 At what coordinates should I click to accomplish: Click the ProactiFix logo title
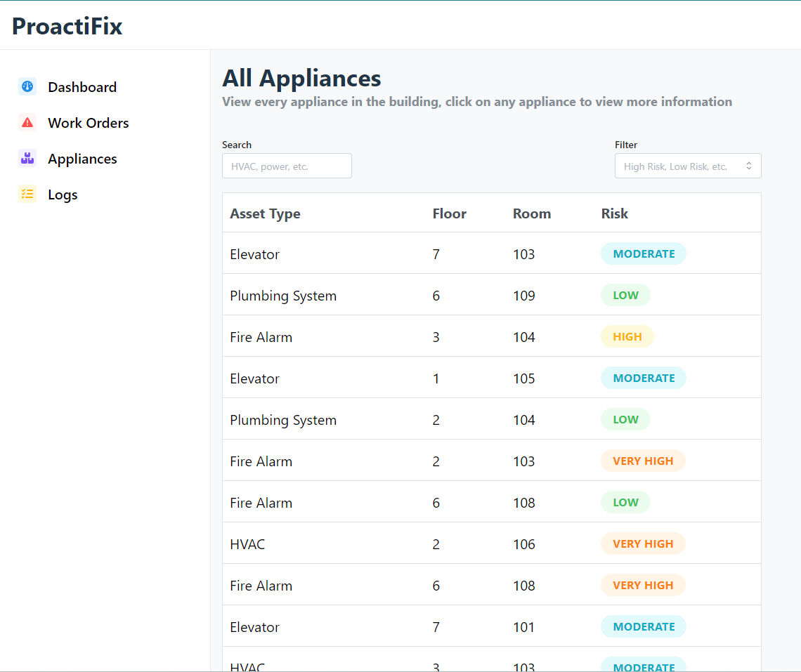[x=67, y=26]
